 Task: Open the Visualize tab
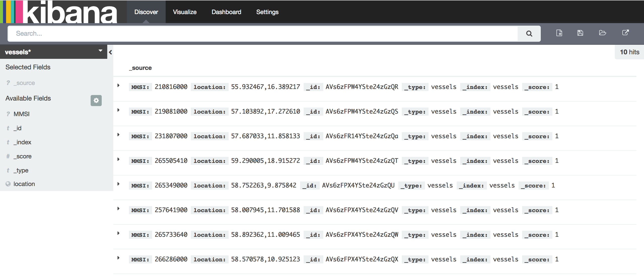pos(185,12)
